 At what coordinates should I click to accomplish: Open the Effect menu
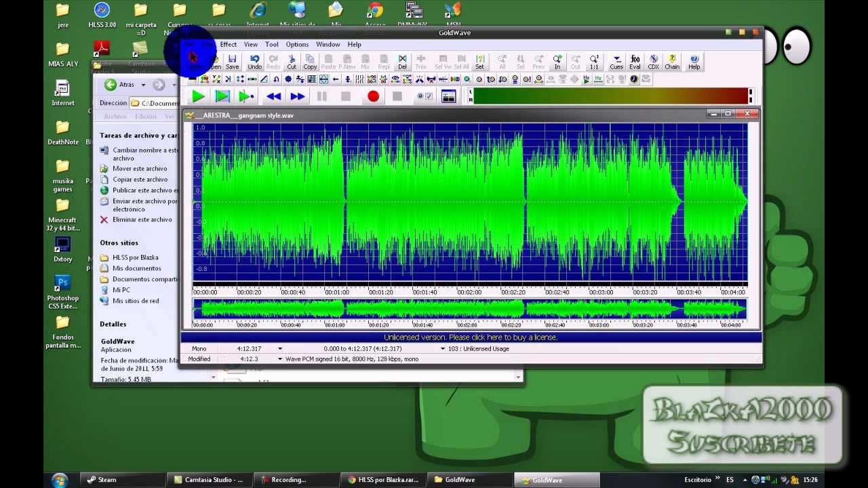pos(228,45)
